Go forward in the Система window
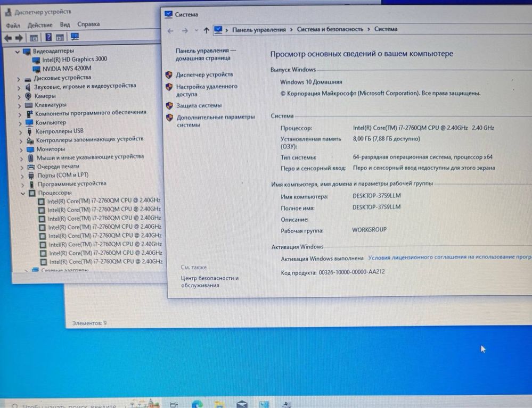The image size is (532, 408). click(185, 31)
